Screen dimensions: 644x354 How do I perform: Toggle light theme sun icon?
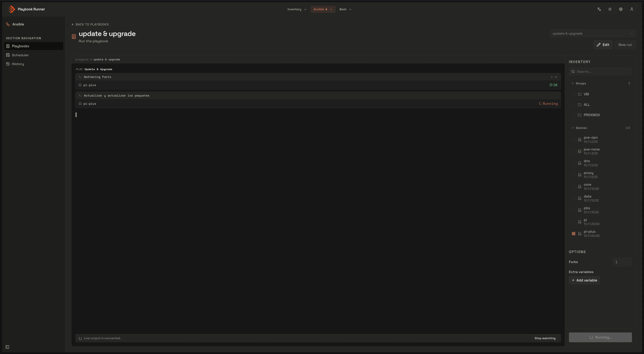point(610,9)
